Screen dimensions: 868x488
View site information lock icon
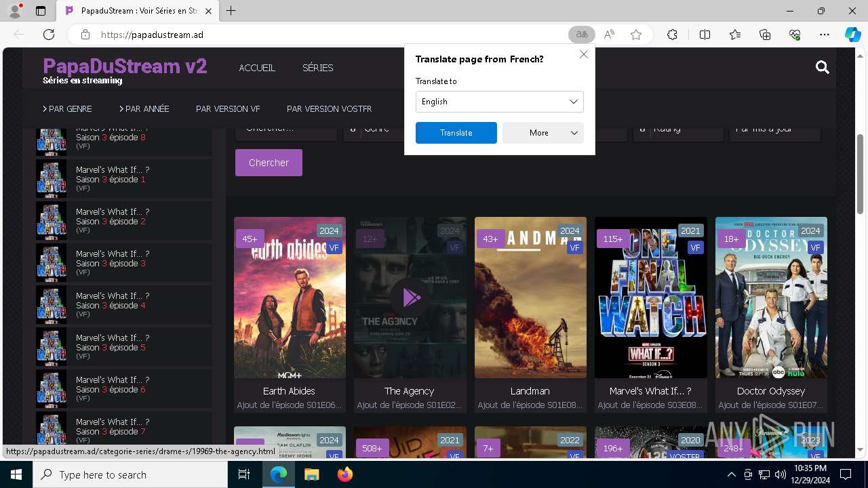pyautogui.click(x=85, y=35)
